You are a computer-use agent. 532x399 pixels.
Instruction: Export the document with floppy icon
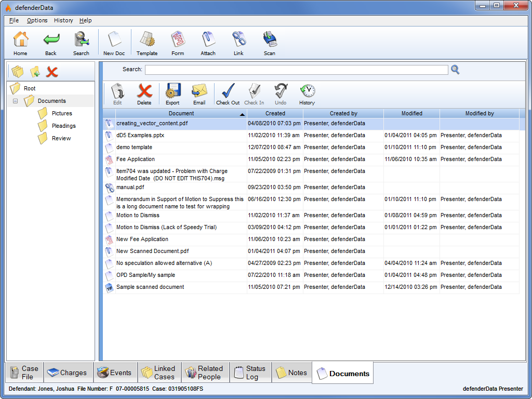[x=172, y=91]
